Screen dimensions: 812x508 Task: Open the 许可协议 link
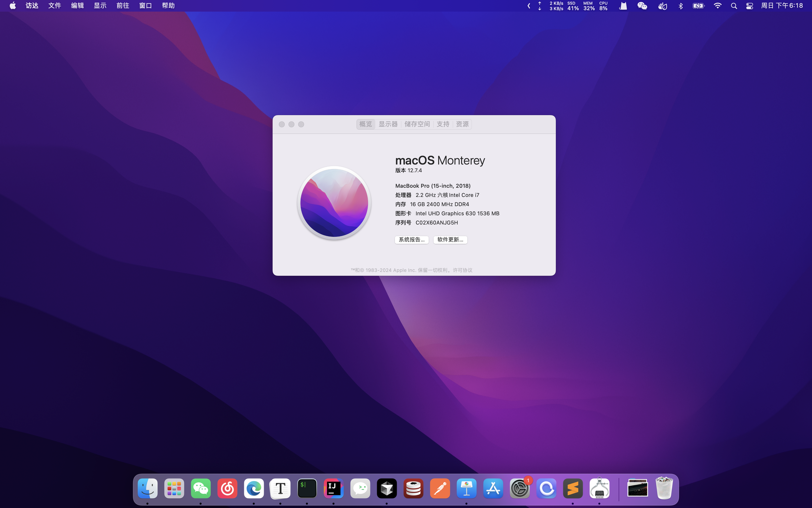462,270
